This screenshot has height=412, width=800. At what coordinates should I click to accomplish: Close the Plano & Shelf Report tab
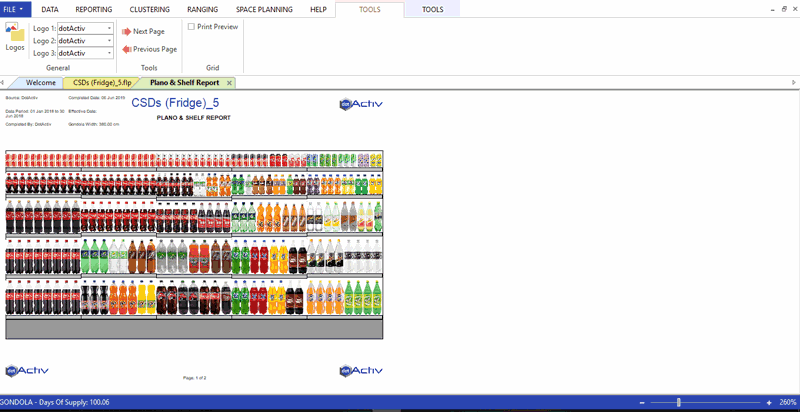click(229, 83)
